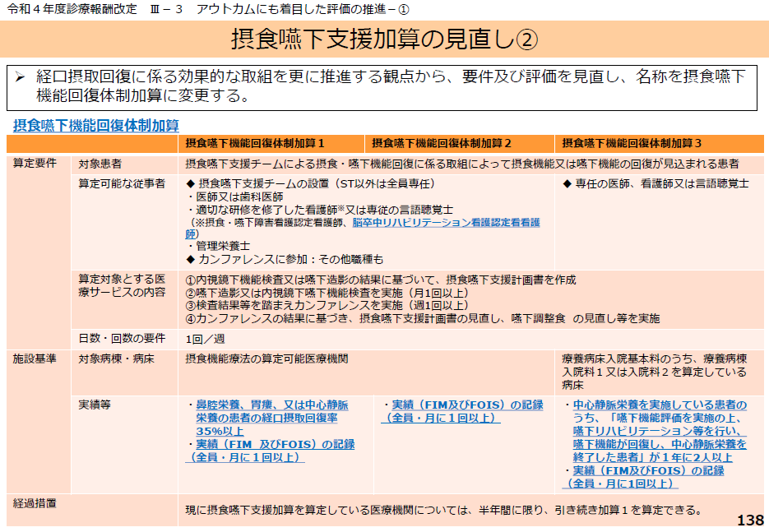Select the 摂食嚥下機能回復体制加算１ column header
The width and height of the screenshot is (769, 532).
[254, 143]
